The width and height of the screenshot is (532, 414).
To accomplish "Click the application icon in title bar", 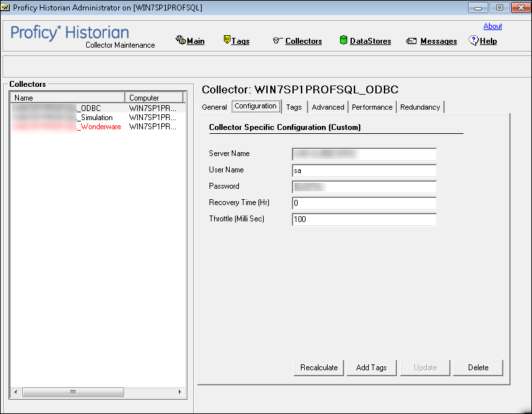I will click(x=5, y=7).
